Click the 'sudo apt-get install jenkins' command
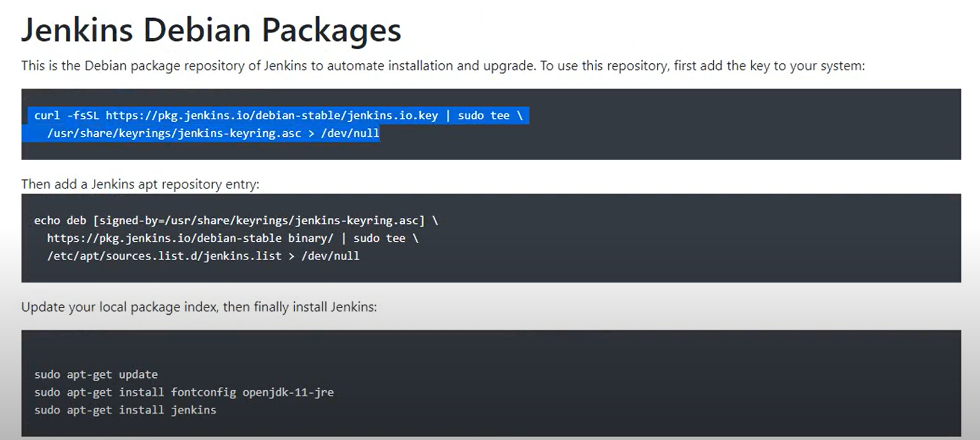The image size is (980, 440). tap(125, 410)
